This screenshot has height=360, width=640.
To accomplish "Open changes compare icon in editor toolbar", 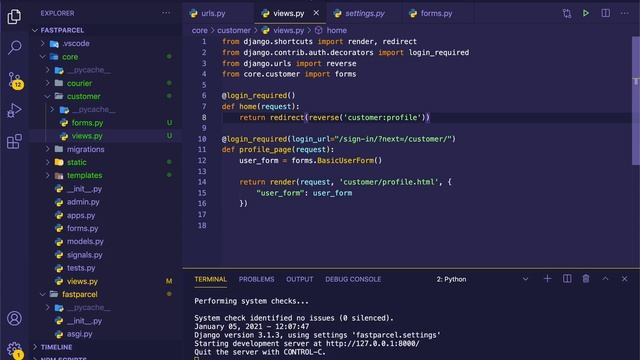I will tap(567, 13).
